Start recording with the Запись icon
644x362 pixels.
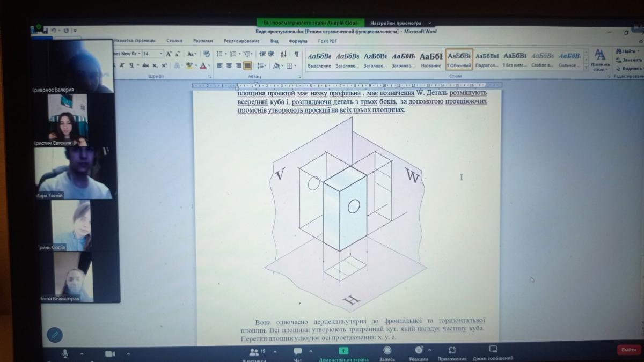coord(387,351)
